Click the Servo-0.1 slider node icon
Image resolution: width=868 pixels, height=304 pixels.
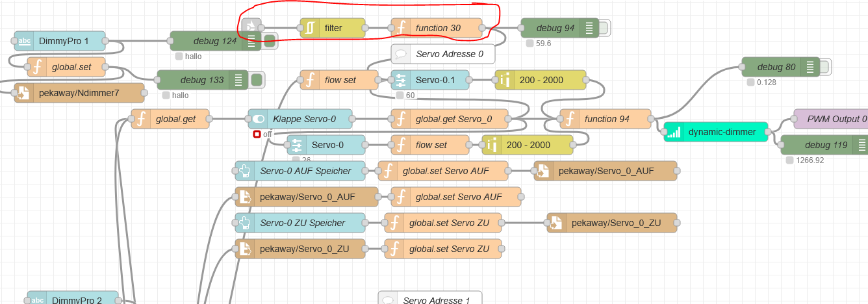coord(401,80)
